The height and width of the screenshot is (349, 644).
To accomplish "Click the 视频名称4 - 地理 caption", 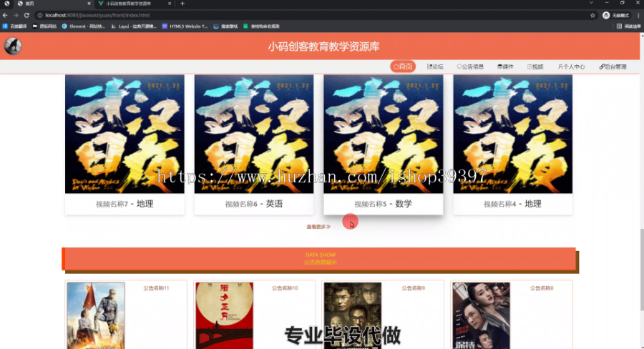I will coord(512,204).
